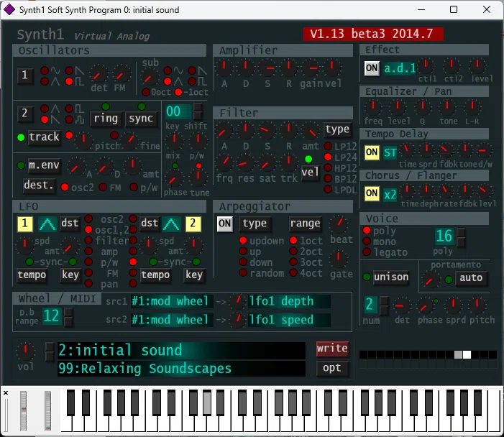Select arpeggiator random mode LED
Viewport: 504px width, 437px height.
click(243, 273)
